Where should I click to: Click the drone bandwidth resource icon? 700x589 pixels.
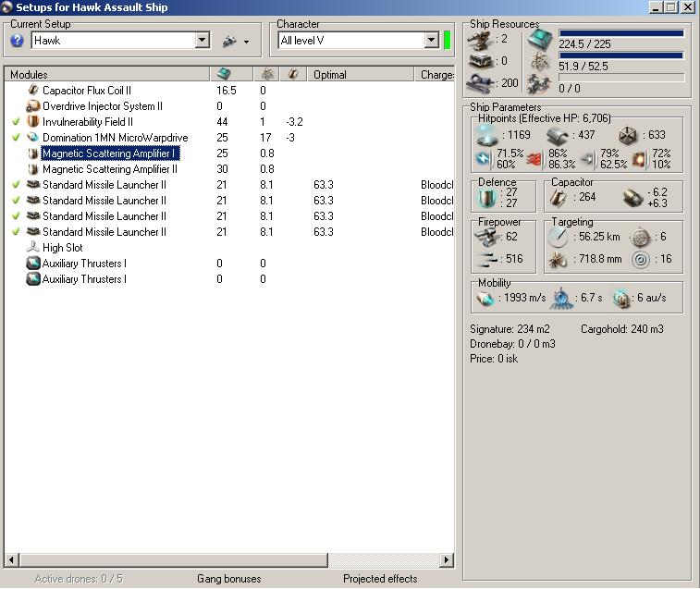(539, 84)
